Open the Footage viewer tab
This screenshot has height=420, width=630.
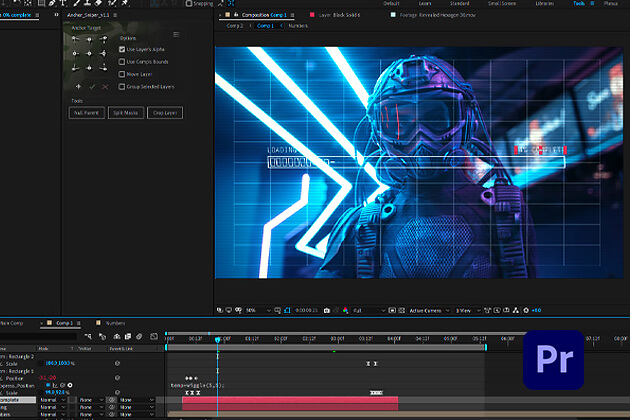pyautogui.click(x=438, y=15)
